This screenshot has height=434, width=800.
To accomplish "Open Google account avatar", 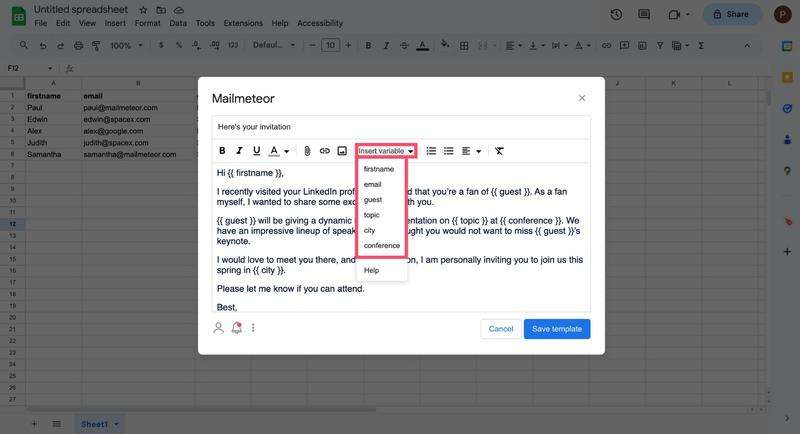I will click(x=782, y=14).
